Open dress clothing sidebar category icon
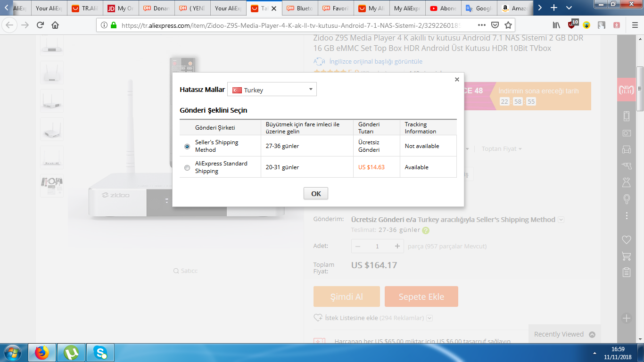The width and height of the screenshot is (644, 362). (627, 182)
